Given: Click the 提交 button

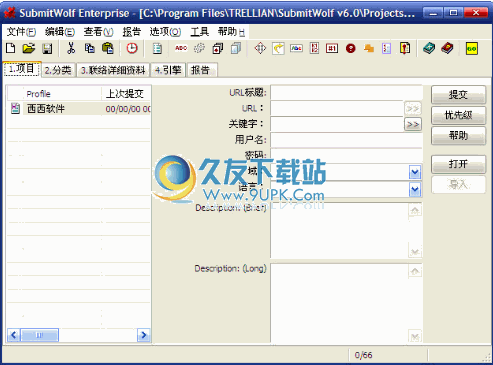Looking at the screenshot, I should coord(458,95).
